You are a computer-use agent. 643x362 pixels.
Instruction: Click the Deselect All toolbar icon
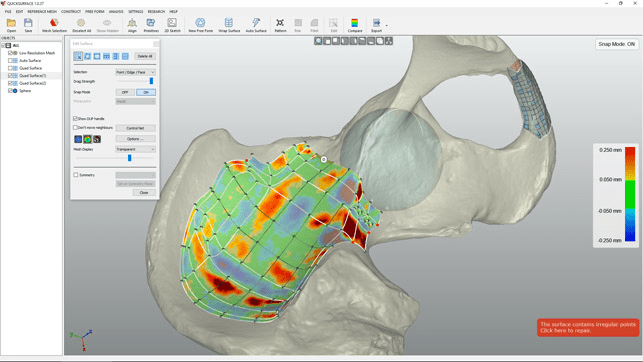(81, 25)
